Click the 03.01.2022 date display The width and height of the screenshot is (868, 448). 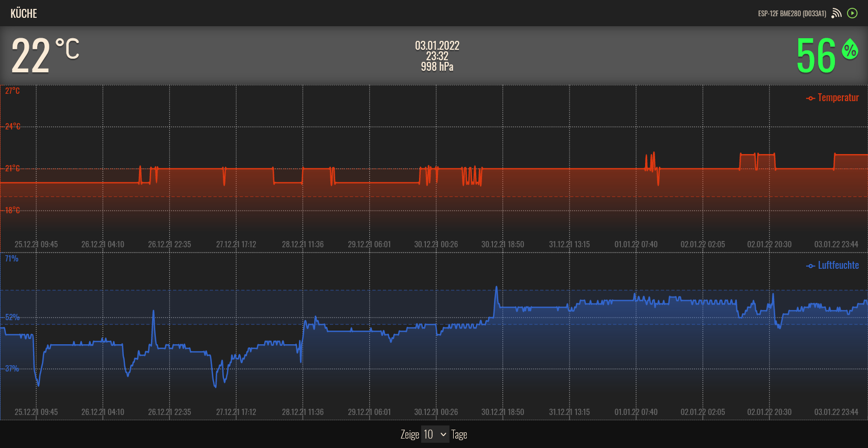437,46
